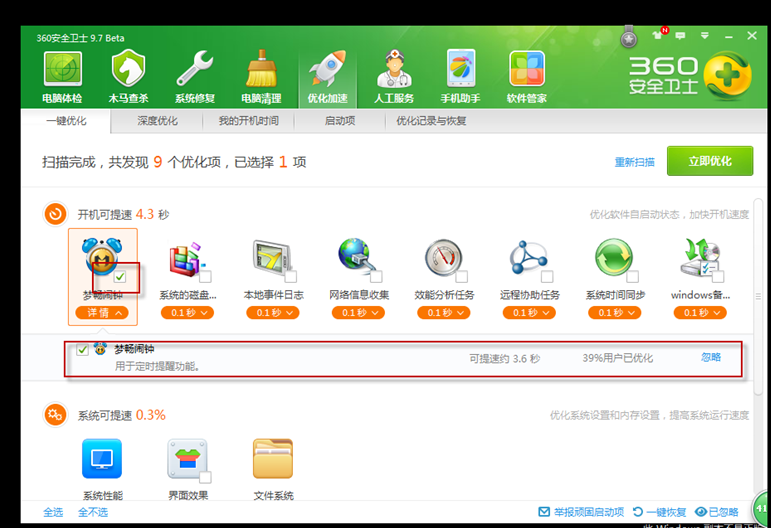Viewport: 771px width, 528px height.
Task: Open 优化记录与恢复 tab
Action: pos(431,121)
